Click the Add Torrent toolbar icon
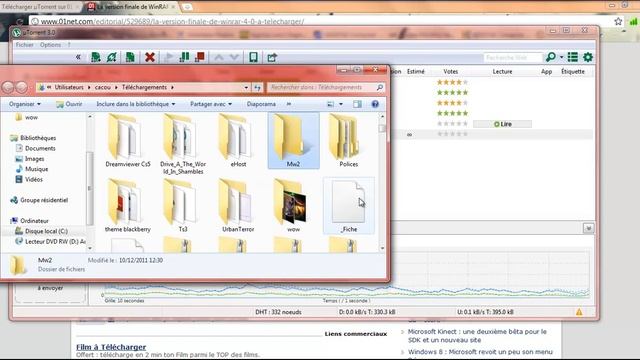The image size is (640, 360). pos(96,57)
